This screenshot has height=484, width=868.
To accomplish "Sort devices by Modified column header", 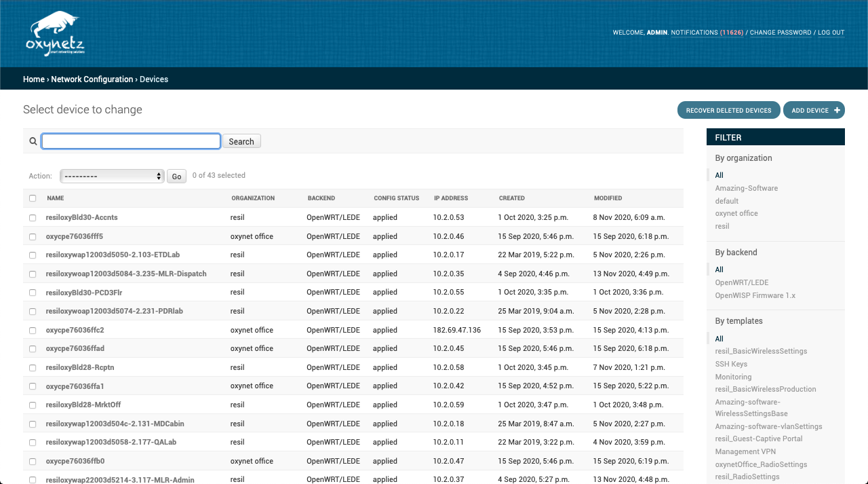I will point(608,198).
